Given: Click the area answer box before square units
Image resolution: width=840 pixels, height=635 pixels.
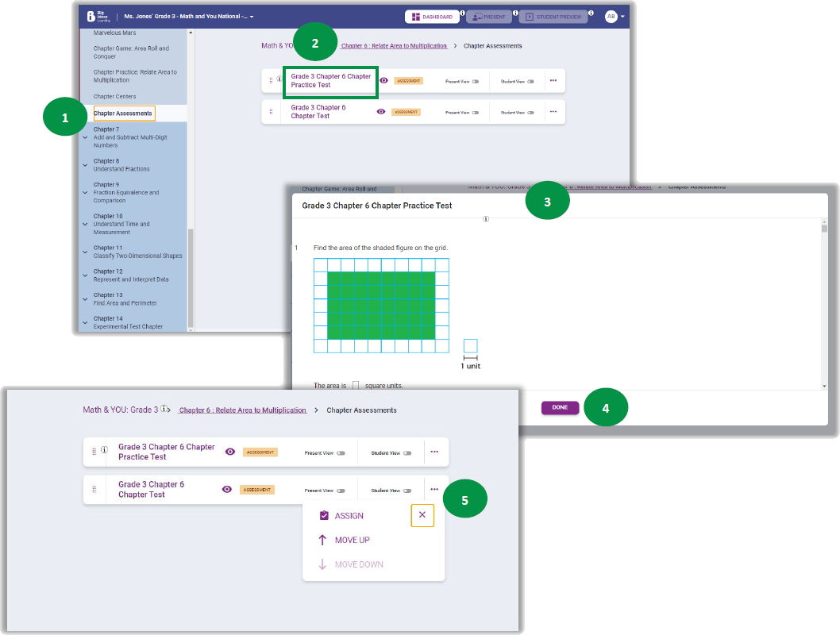Looking at the screenshot, I should tap(356, 386).
